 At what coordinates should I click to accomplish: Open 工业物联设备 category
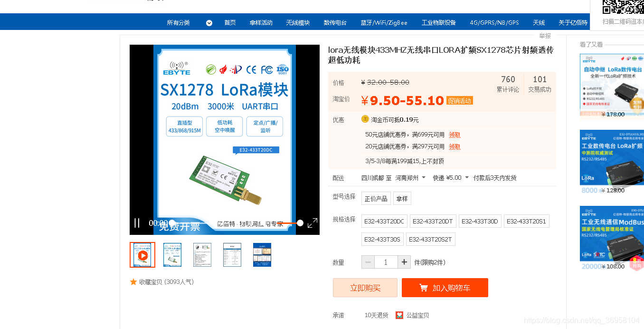tap(439, 23)
